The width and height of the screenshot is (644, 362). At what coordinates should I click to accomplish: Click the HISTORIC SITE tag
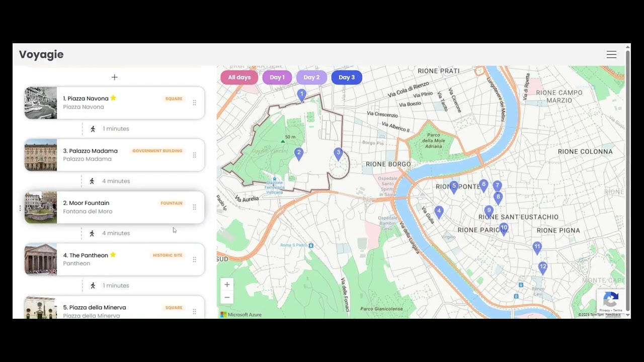[168, 255]
